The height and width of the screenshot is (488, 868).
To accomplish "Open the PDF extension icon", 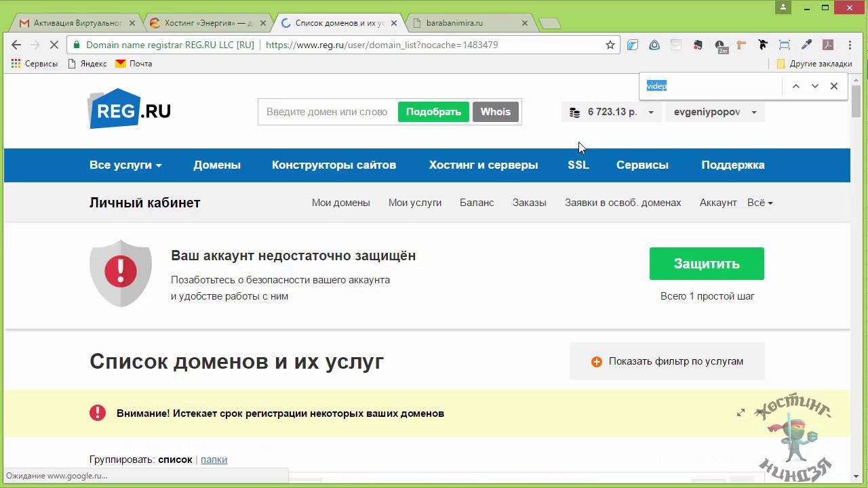I will coord(828,45).
